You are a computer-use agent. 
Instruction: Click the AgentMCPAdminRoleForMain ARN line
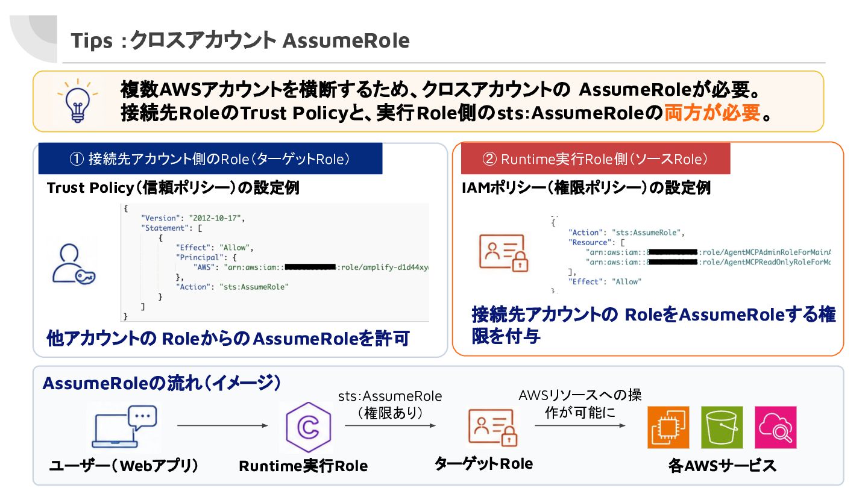click(708, 252)
